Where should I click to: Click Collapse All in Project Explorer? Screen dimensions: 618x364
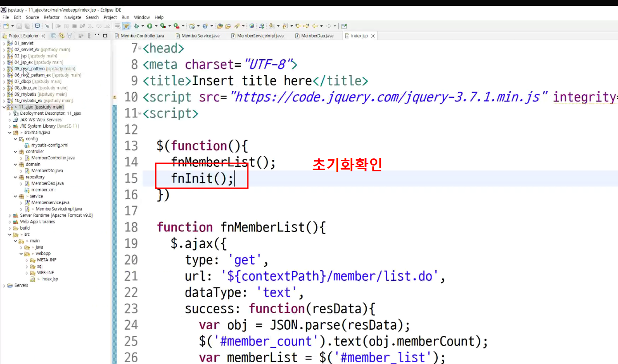[53, 36]
